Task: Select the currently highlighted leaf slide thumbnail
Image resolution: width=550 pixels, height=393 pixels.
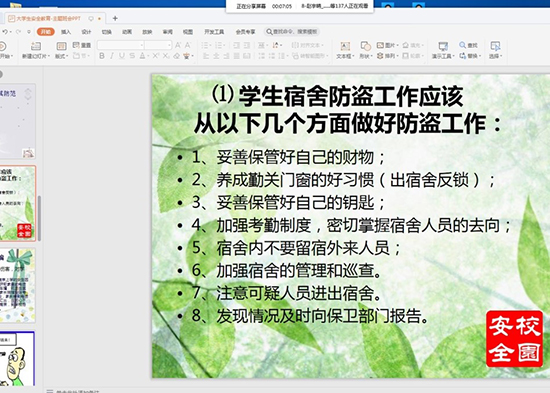Action: pos(18,203)
